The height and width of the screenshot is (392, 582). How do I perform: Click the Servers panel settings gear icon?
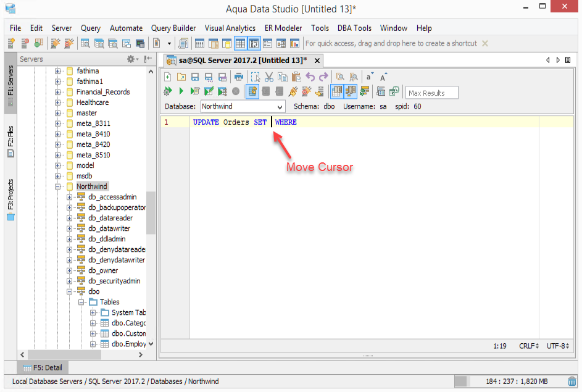[131, 59]
